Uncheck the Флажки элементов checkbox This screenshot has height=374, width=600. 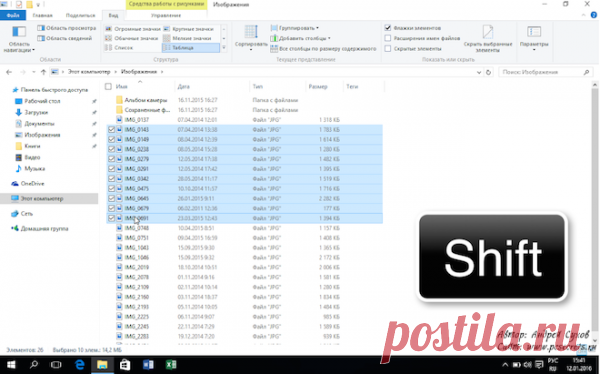point(388,28)
